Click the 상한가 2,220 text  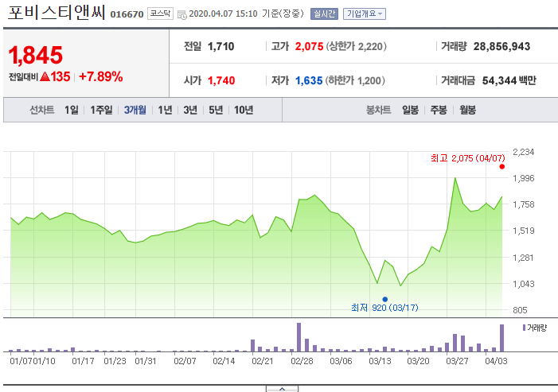[357, 46]
